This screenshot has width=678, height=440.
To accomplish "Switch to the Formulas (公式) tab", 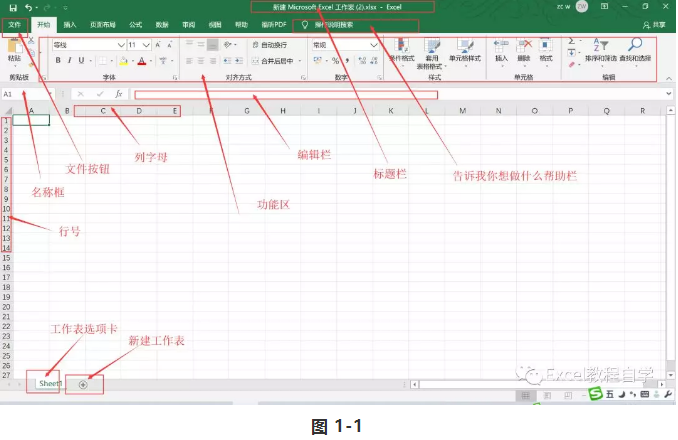I will (135, 25).
